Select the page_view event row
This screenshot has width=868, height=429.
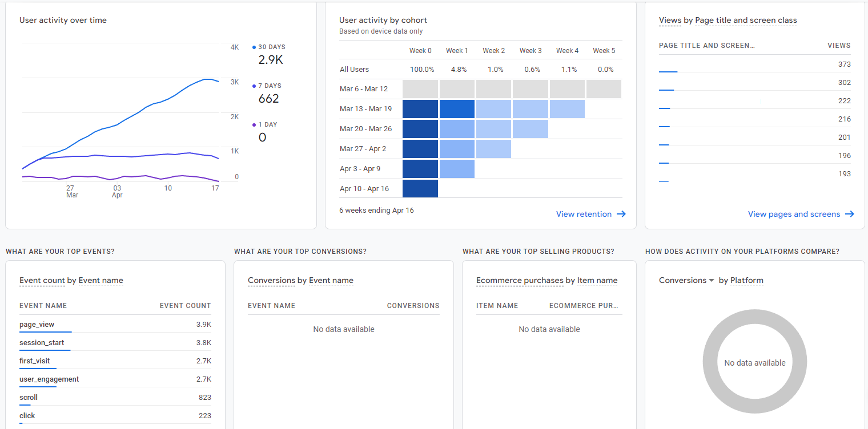[x=115, y=324]
